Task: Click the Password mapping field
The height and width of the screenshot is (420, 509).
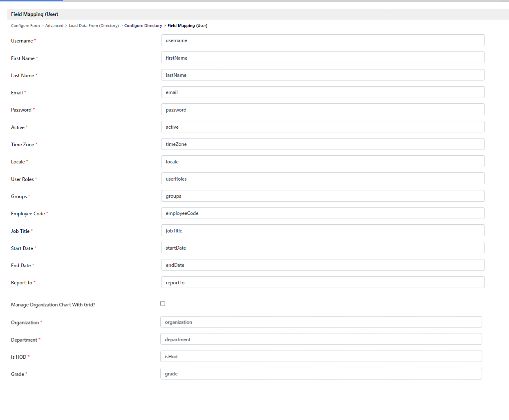Action: click(323, 109)
